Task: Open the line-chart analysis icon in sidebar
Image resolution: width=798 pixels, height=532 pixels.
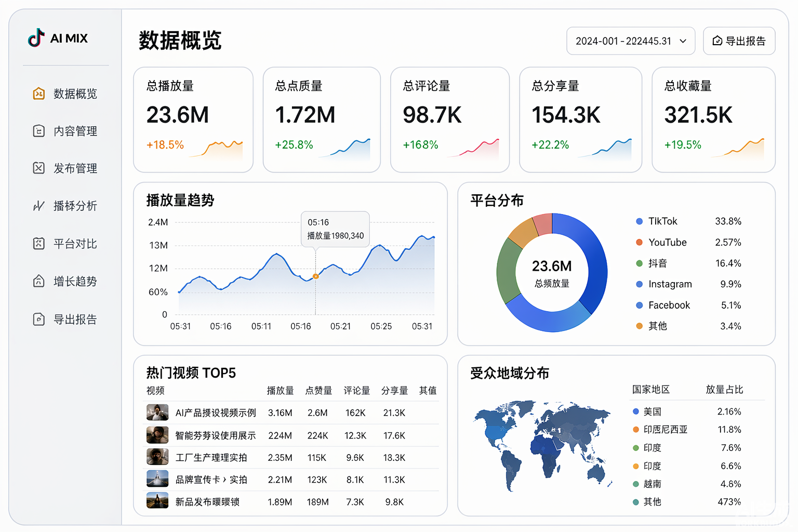Action: tap(39, 206)
